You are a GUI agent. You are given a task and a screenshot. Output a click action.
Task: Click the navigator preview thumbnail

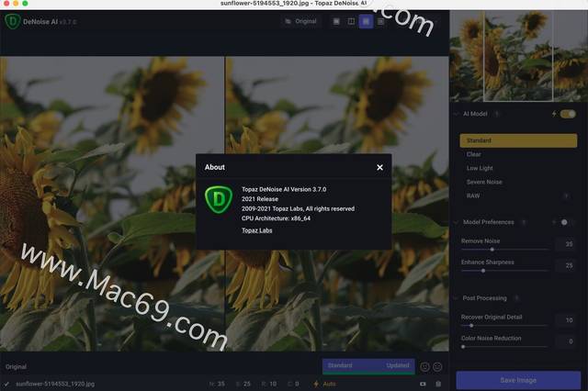pos(518,56)
